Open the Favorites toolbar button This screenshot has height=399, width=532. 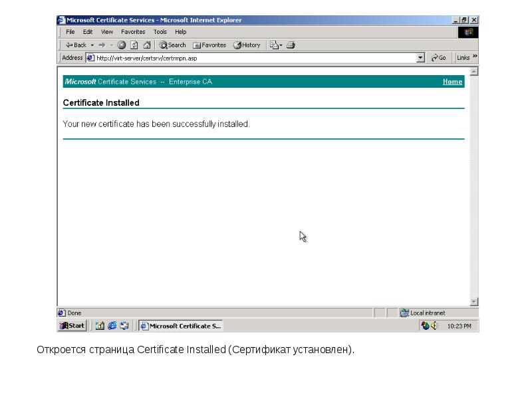coord(209,45)
